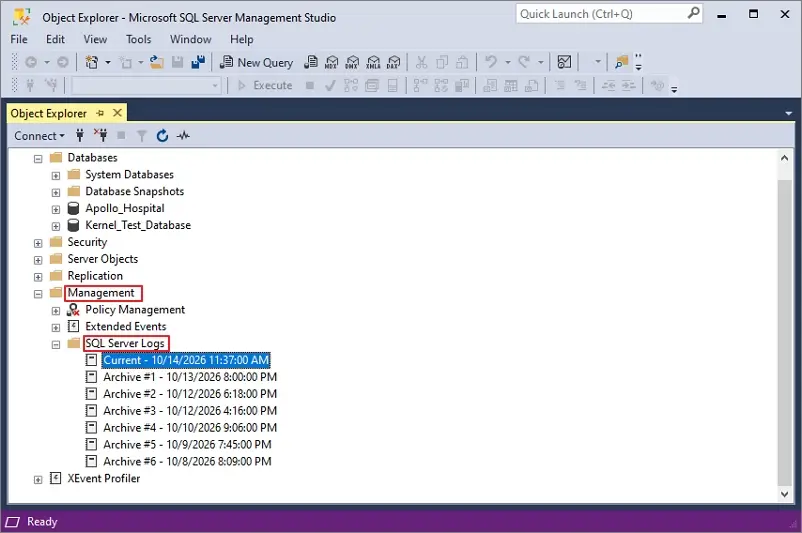Open the View menu

(95, 39)
